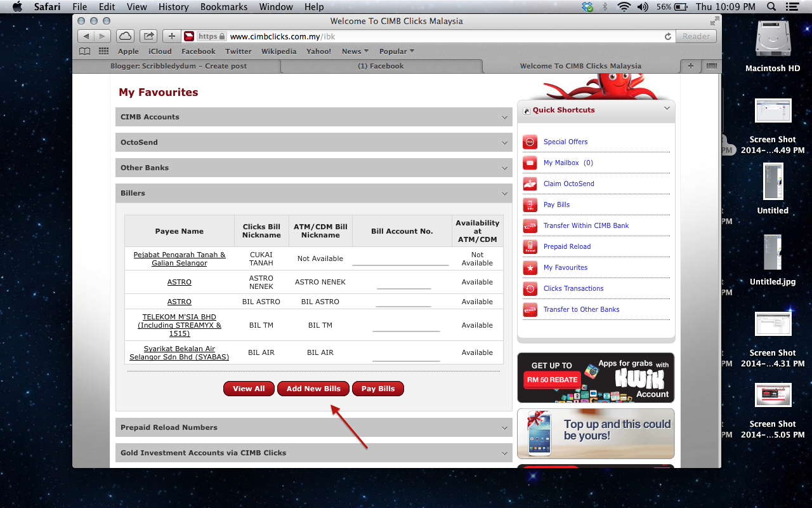Image resolution: width=812 pixels, height=508 pixels.
Task: Click the Pay Bills shortcut icon
Action: [530, 205]
